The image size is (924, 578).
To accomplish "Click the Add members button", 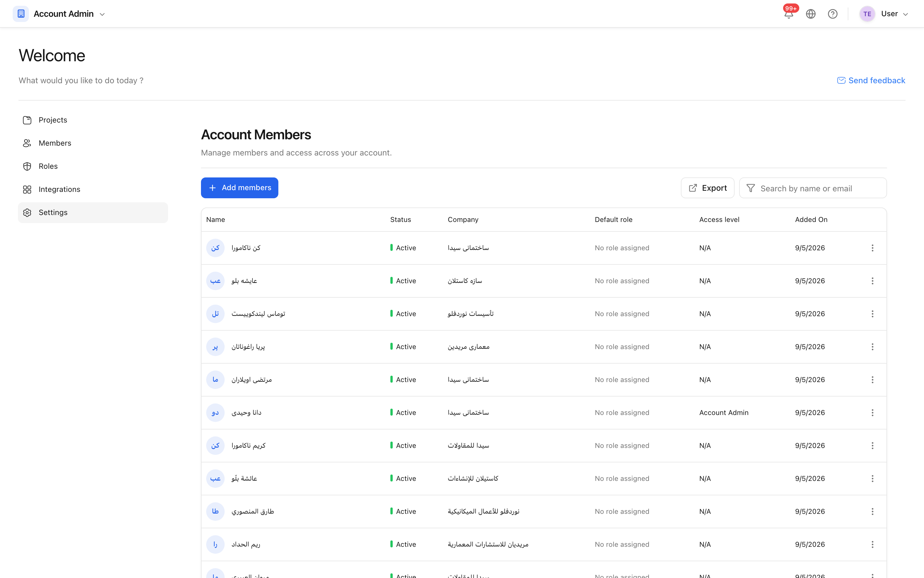I will pos(239,188).
